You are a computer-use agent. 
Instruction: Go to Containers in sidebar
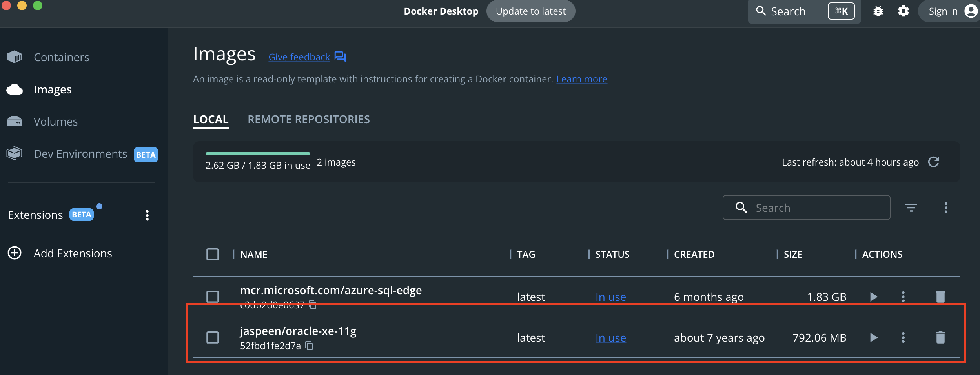62,57
